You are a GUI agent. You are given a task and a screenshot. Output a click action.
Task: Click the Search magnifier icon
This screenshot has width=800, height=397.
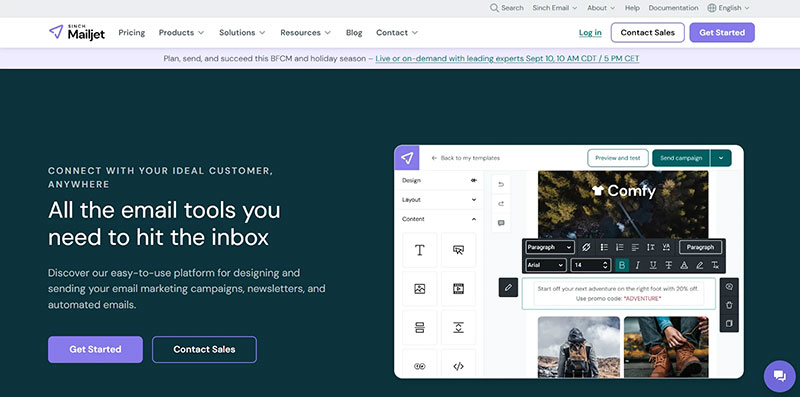point(494,8)
